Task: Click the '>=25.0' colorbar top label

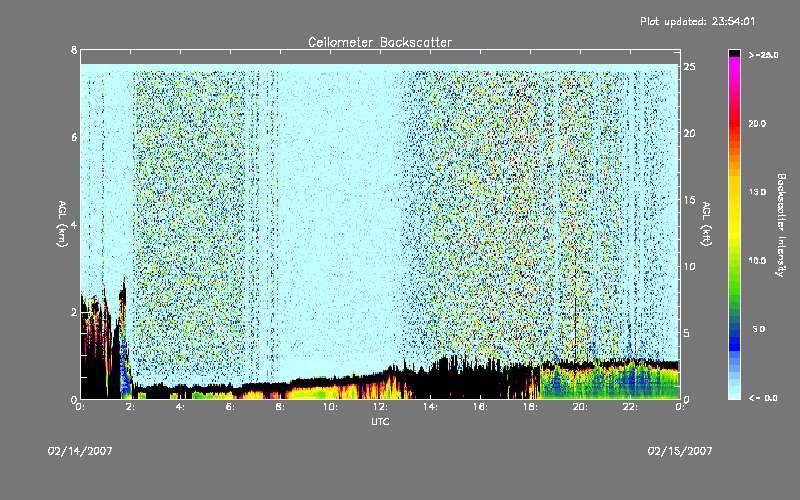Action: [x=763, y=55]
